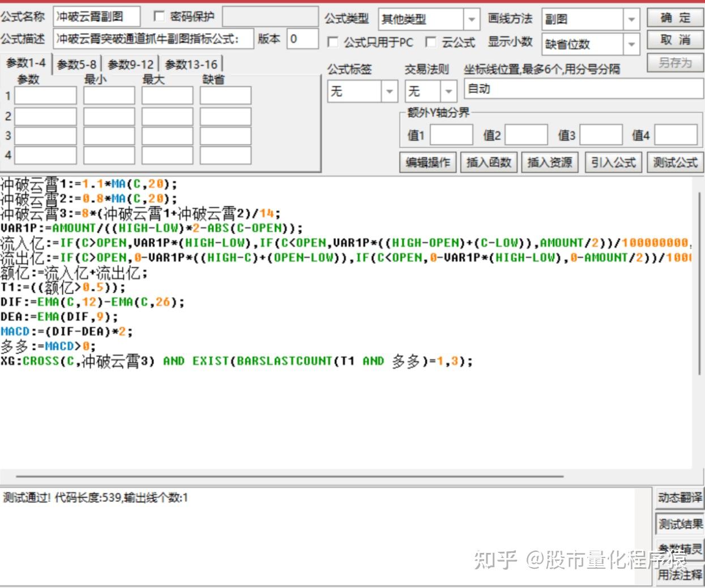
Task: Confirm with the 确定 button
Action: pyautogui.click(x=675, y=19)
